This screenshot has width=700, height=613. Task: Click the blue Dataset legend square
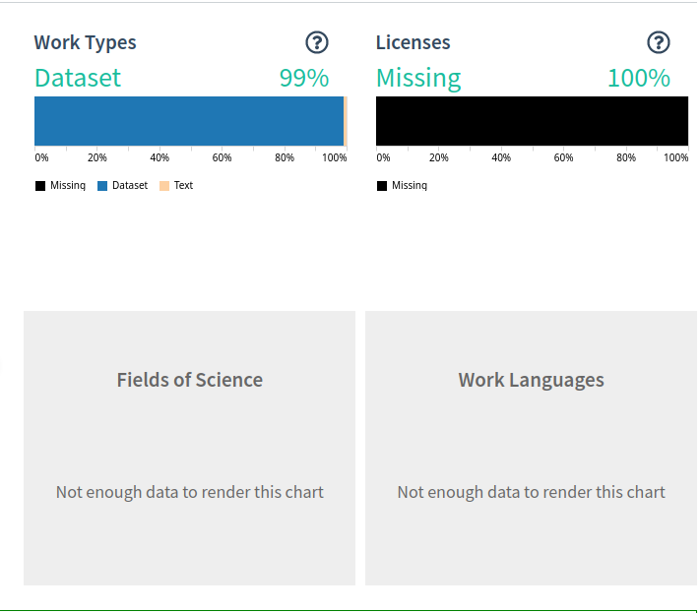pyautogui.click(x=102, y=185)
